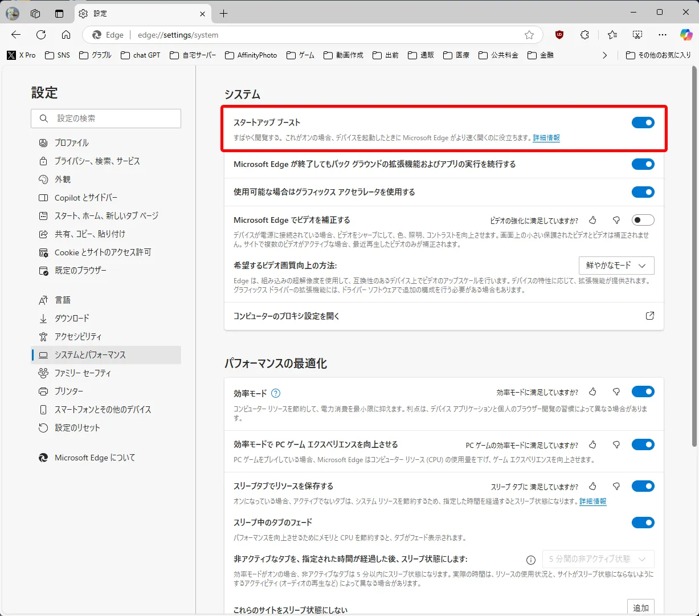Click 詳細情報 link under スタートアップ ブースト
This screenshot has height=616, width=699.
pyautogui.click(x=546, y=138)
